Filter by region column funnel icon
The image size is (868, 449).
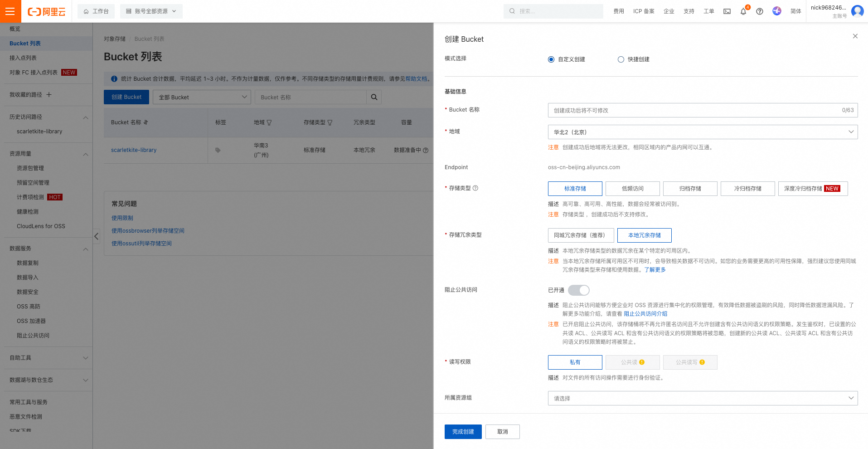pyautogui.click(x=269, y=122)
